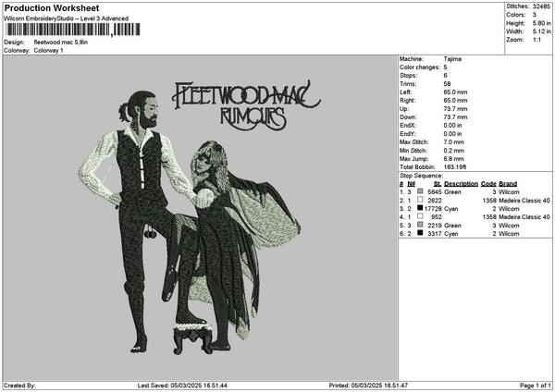555x392 pixels.
Task: Click the barcode under the worksheet title
Action: 73,30
